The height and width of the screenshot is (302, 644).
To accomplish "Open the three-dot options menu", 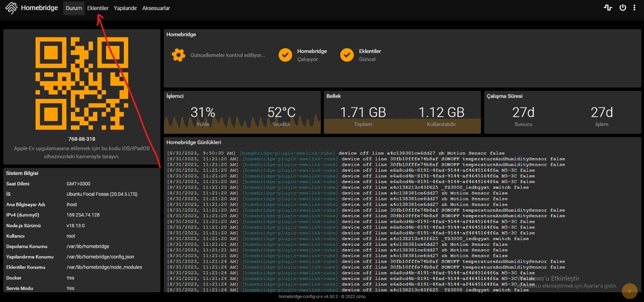I will (634, 8).
